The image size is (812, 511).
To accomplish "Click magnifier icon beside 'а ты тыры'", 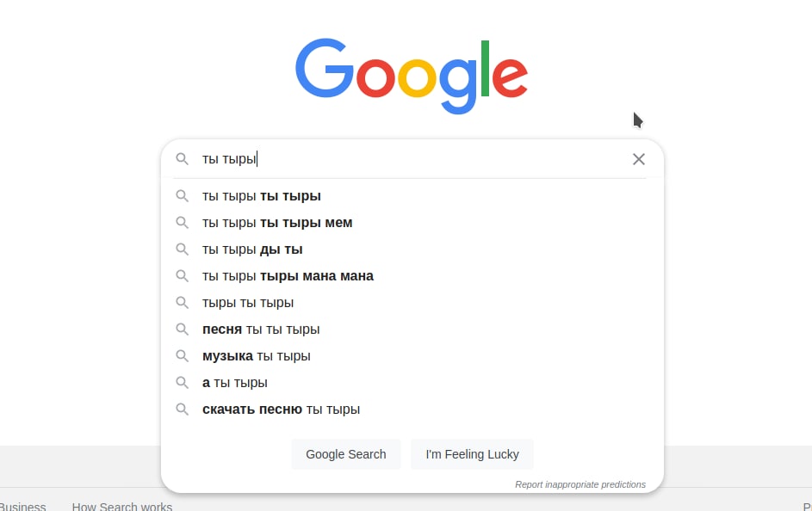I will [182, 383].
